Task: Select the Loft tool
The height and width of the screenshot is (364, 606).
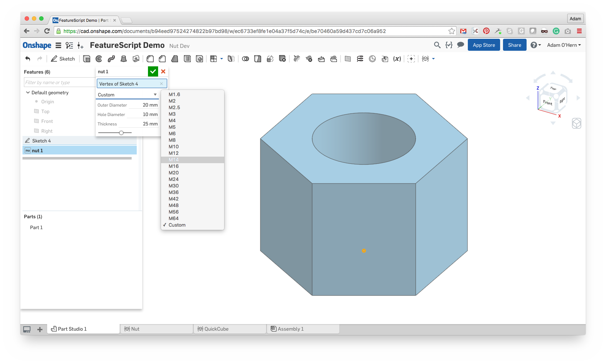Action: pyautogui.click(x=124, y=59)
